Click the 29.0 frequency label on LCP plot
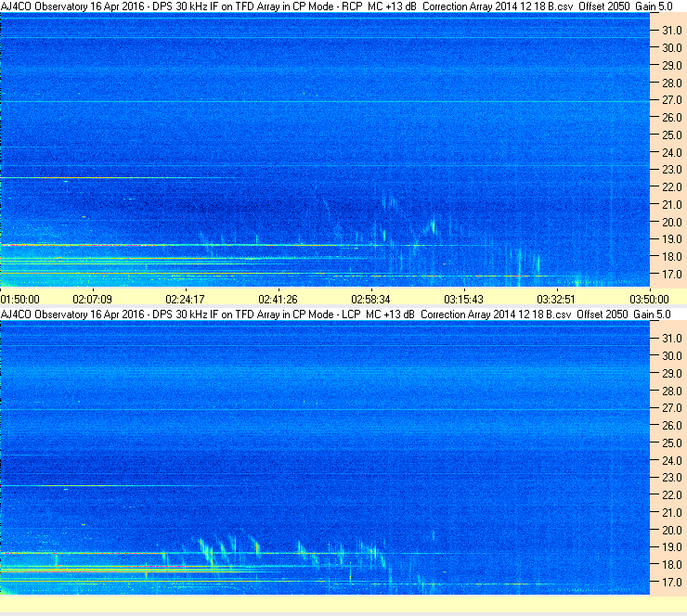 click(672, 374)
